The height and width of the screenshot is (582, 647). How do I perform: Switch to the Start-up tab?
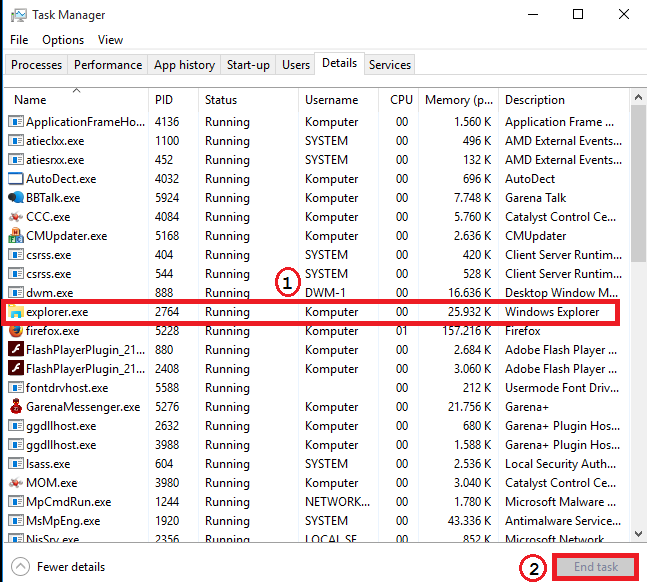coord(248,65)
